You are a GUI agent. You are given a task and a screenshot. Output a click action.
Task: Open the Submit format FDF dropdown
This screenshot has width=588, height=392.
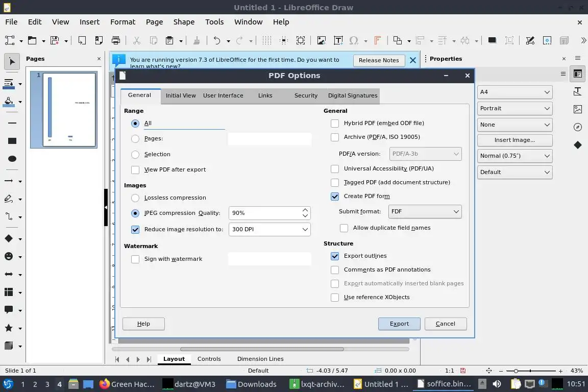click(x=425, y=211)
